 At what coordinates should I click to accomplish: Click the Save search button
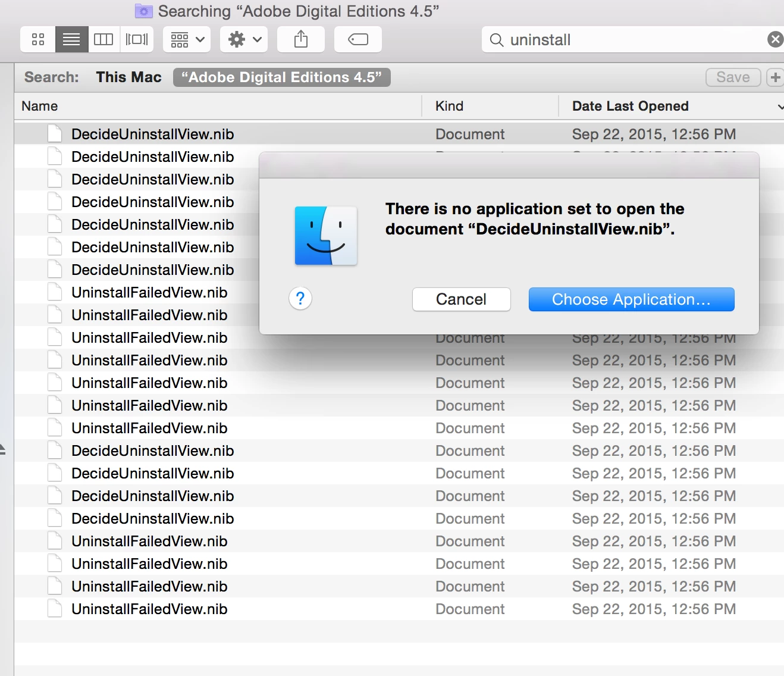pyautogui.click(x=733, y=77)
